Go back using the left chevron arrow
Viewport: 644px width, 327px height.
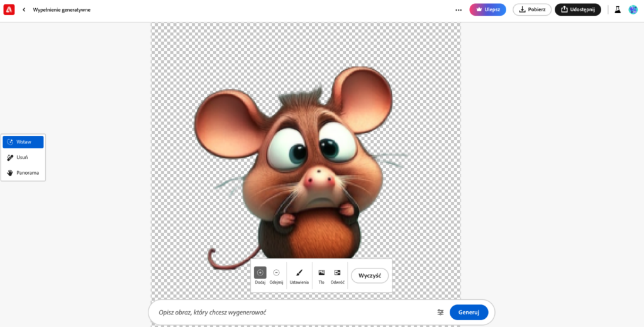coord(24,9)
